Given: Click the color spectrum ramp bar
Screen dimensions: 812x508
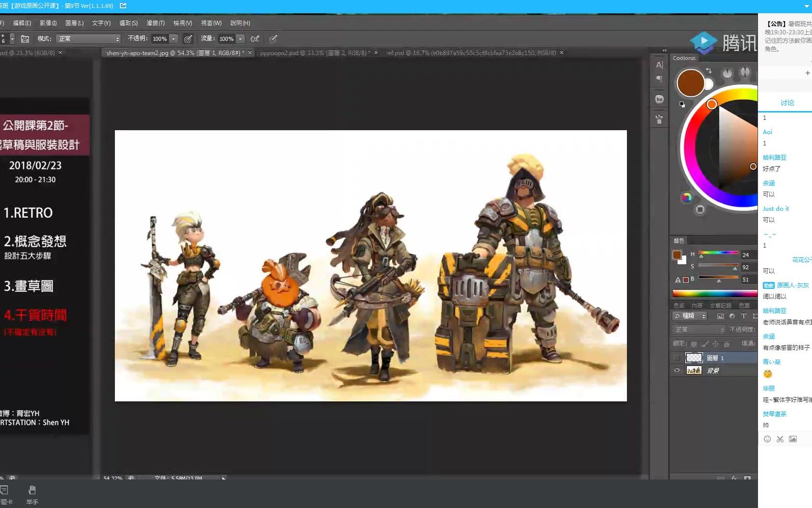Looking at the screenshot, I should [x=715, y=294].
